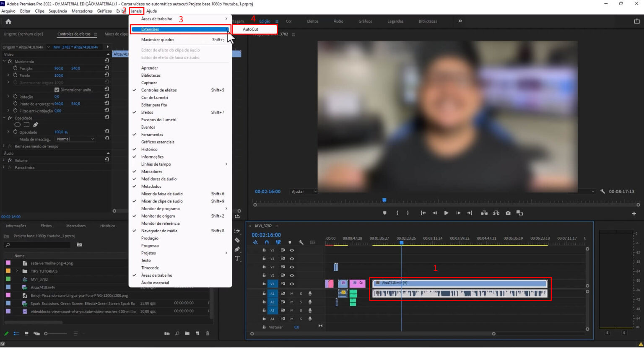Hide the V1 track output
The width and height of the screenshot is (644, 348).
(292, 284)
